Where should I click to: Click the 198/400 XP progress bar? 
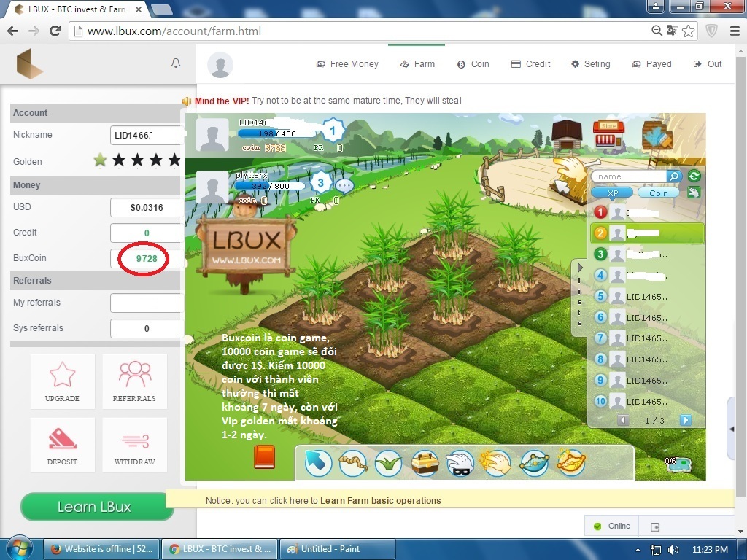(x=276, y=134)
